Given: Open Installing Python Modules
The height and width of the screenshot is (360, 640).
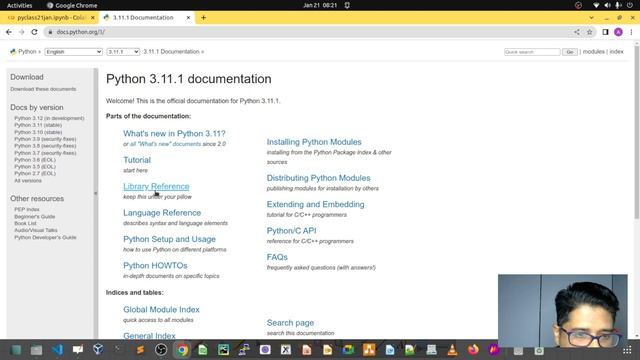Looking at the screenshot, I should click(x=314, y=142).
